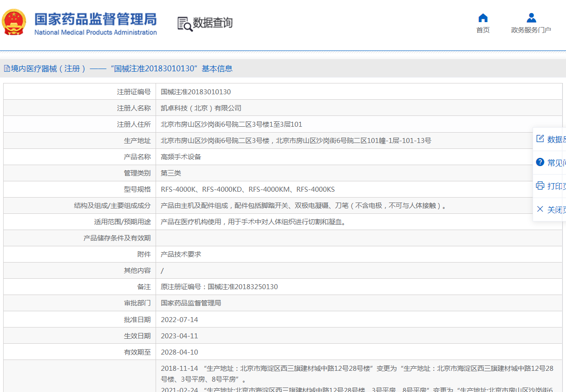Click the edit icon beside 数据反馈
The height and width of the screenshot is (392, 566).
click(540, 138)
